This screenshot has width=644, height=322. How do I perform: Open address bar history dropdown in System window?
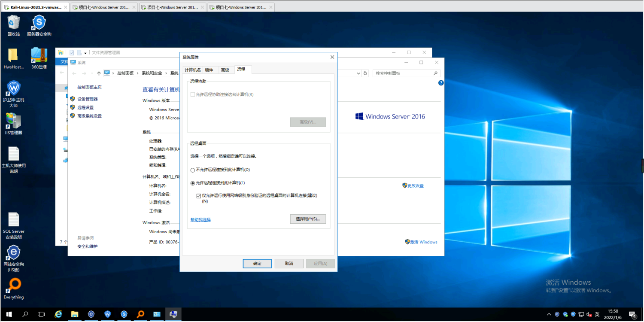[359, 73]
